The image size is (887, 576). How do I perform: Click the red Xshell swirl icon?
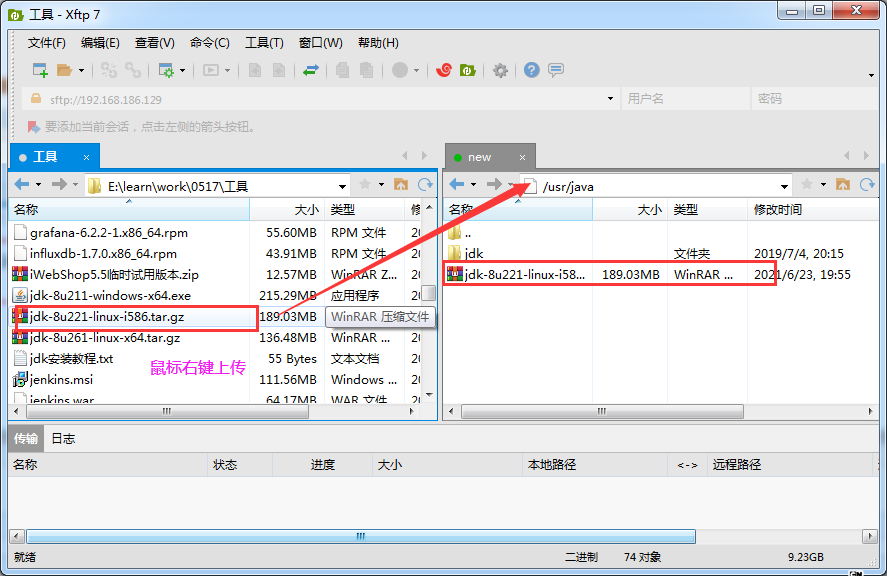click(x=444, y=70)
